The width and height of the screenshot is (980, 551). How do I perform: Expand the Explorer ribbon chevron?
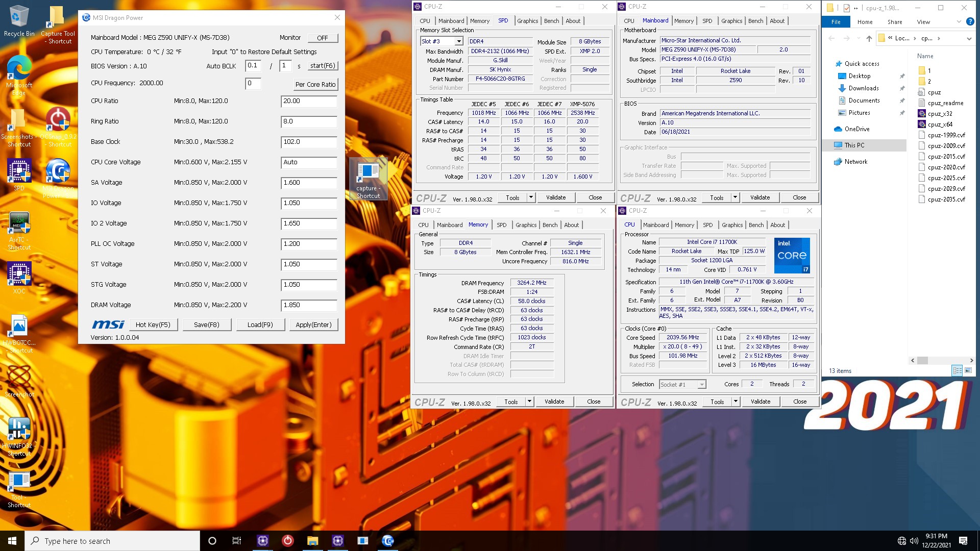pyautogui.click(x=959, y=22)
